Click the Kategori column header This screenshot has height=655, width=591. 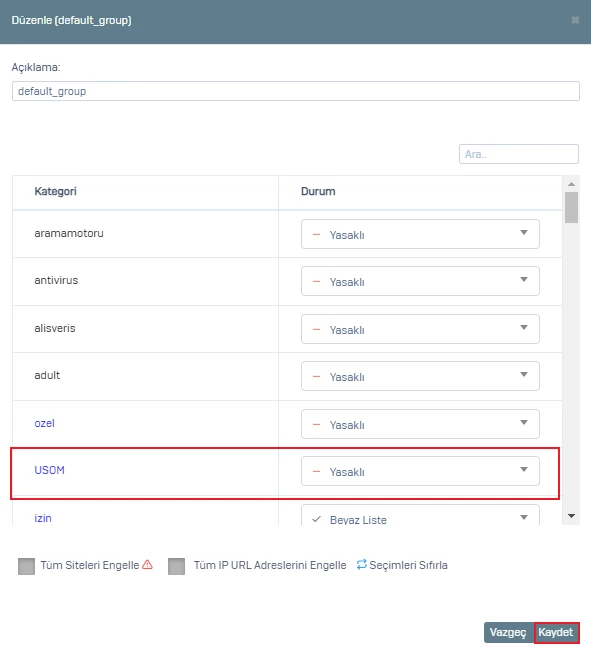click(x=56, y=191)
